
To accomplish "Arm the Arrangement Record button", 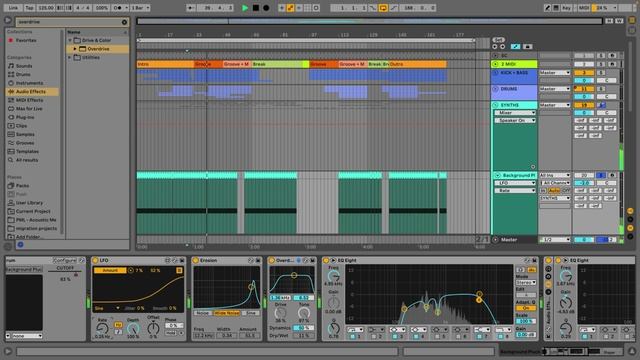I will [266, 8].
